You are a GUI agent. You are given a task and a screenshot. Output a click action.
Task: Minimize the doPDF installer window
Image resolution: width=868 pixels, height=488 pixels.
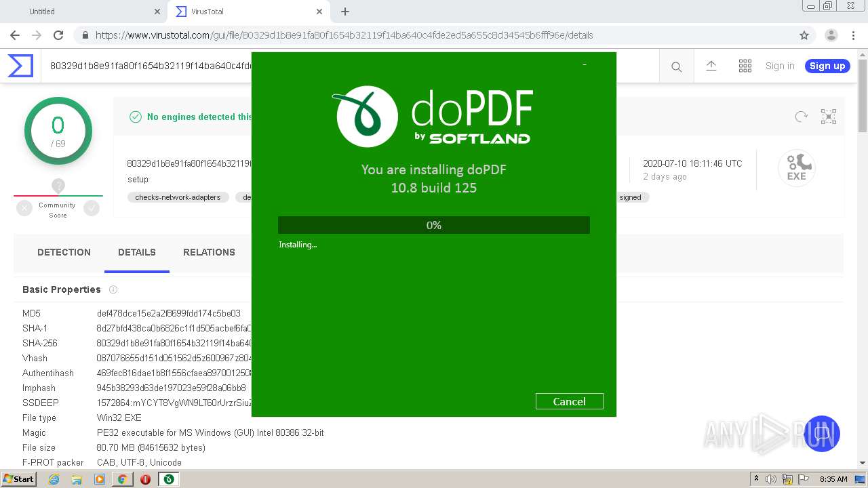tap(585, 65)
